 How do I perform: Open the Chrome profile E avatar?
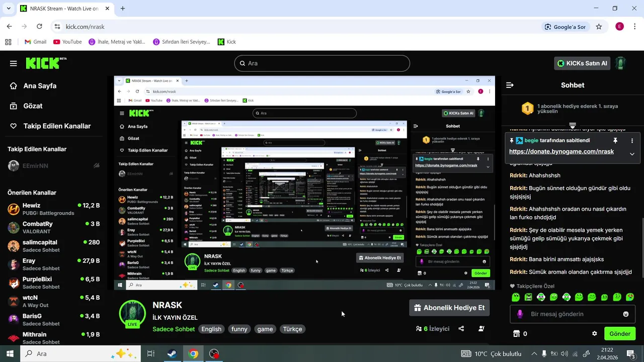point(619,27)
